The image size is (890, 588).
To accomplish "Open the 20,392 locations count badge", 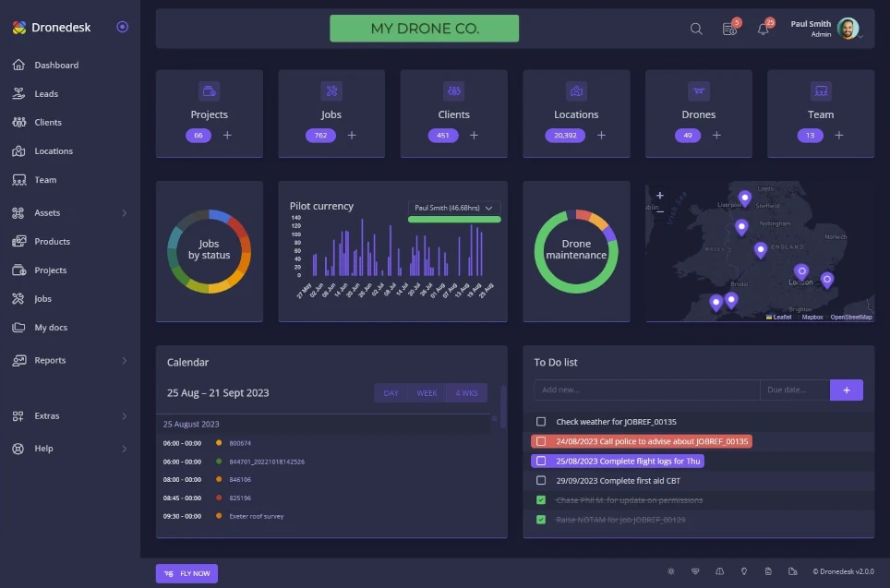I will pos(565,135).
